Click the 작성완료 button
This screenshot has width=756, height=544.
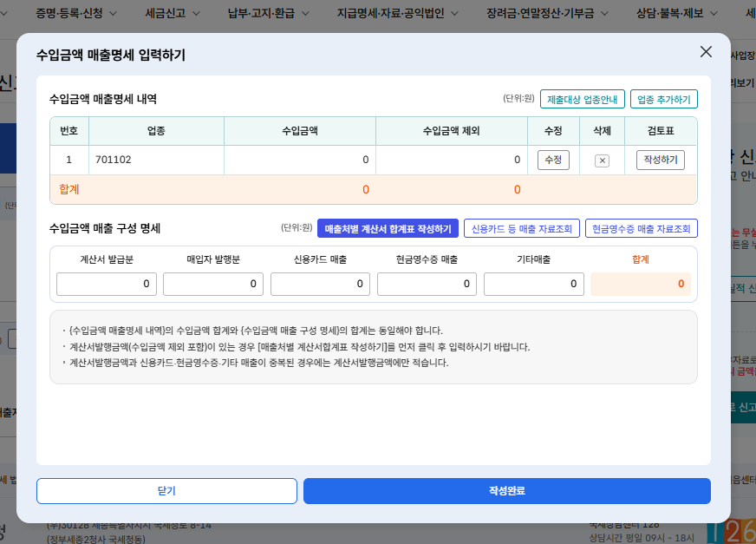pyautogui.click(x=506, y=491)
